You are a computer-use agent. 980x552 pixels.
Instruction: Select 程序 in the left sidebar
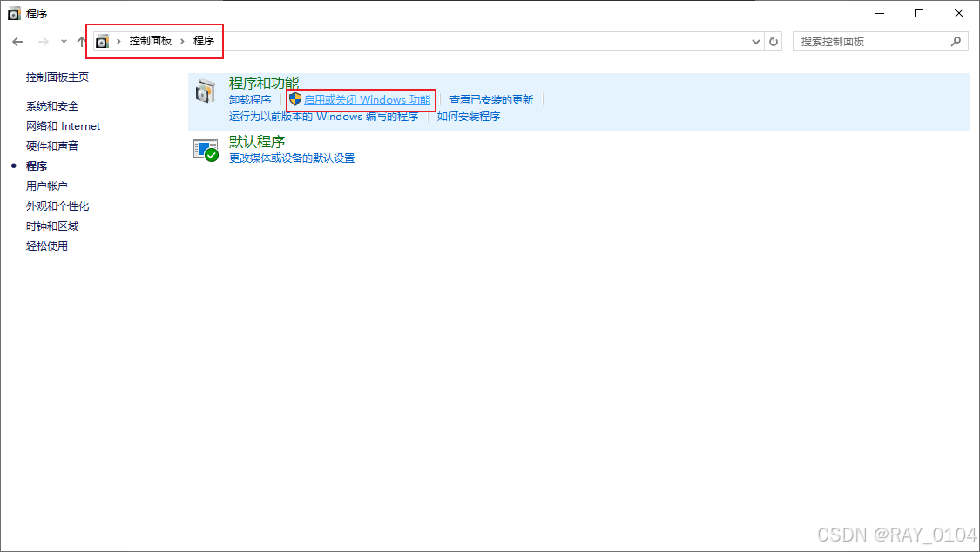pyautogui.click(x=37, y=166)
